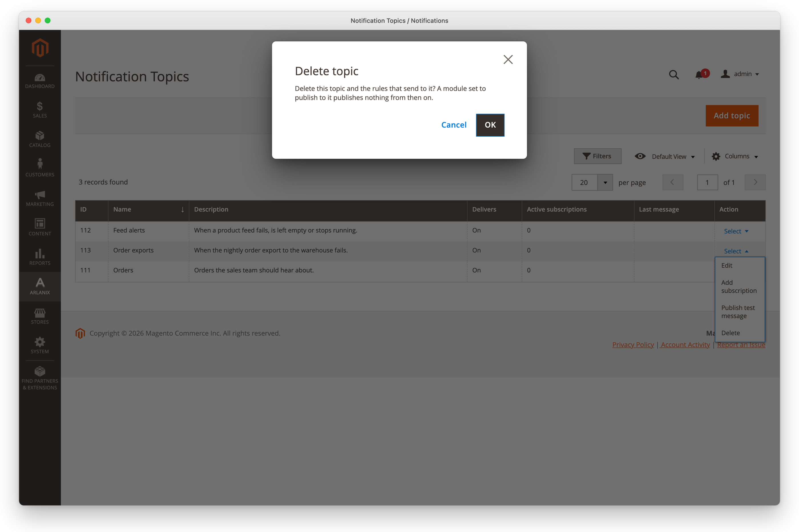
Task: Open the Default View dropdown
Action: coord(665,156)
